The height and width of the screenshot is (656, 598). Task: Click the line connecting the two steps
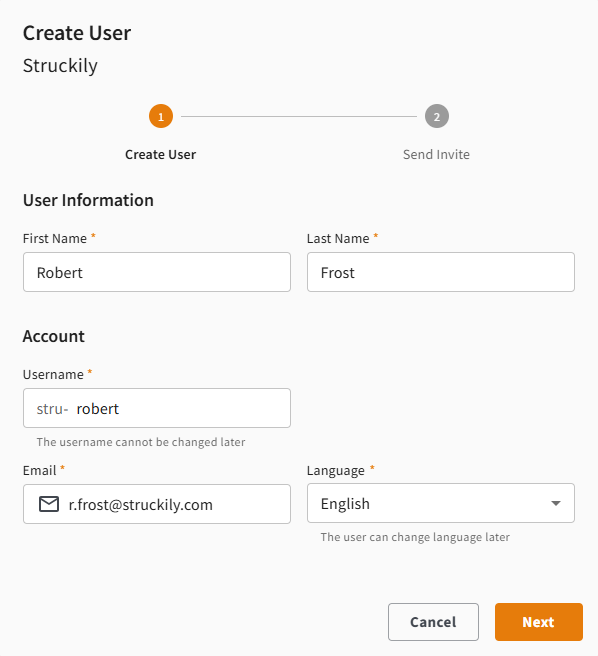click(299, 116)
